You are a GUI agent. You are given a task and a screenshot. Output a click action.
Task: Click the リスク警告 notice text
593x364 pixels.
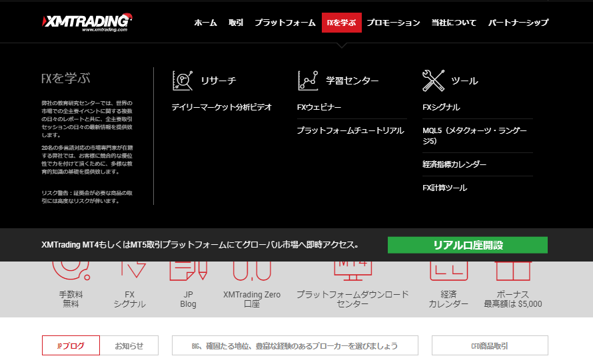pos(87,197)
